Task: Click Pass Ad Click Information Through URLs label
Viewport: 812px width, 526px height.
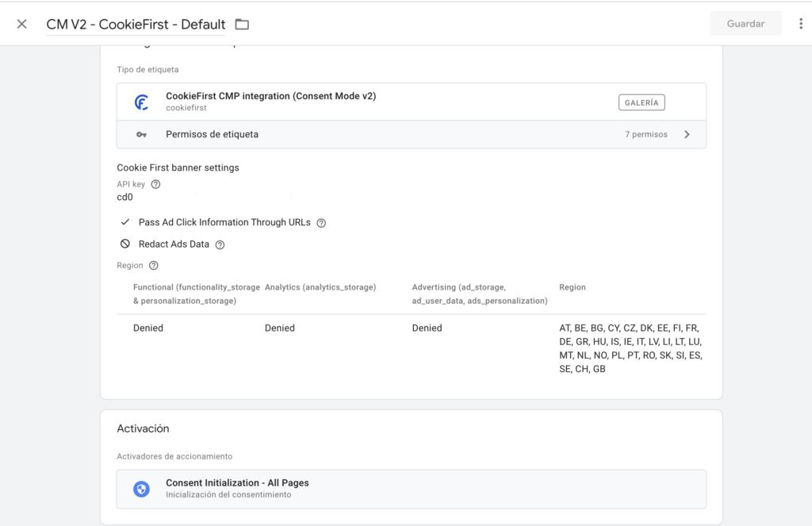Action: (224, 222)
